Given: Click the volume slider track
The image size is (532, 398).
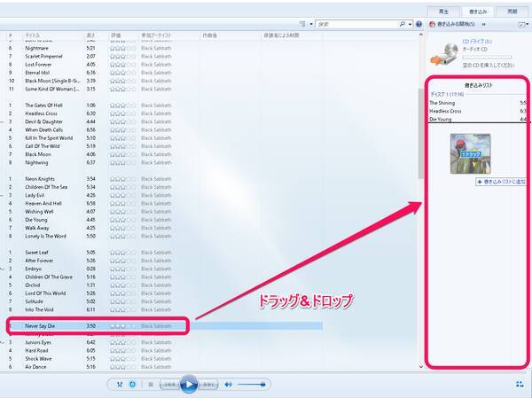Looking at the screenshot, I should tap(252, 385).
